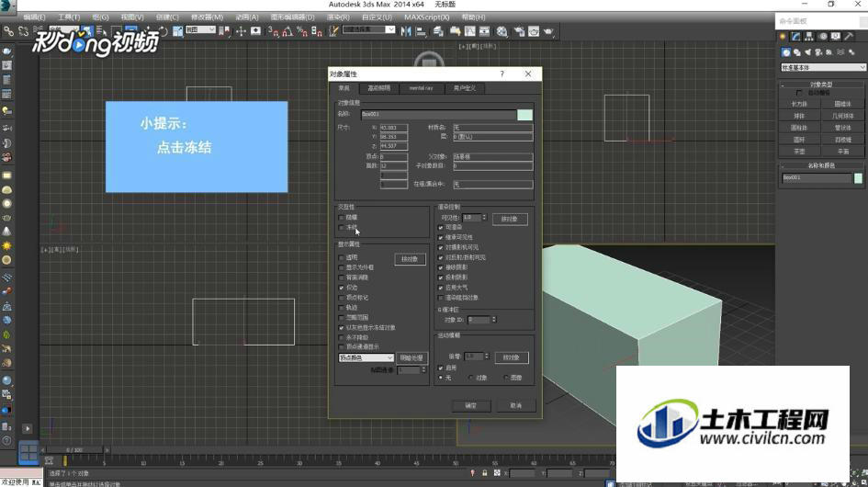This screenshot has width=868, height=487.
Task: Click the Unlink Selection toolbar icon
Action: pyautogui.click(x=23, y=31)
